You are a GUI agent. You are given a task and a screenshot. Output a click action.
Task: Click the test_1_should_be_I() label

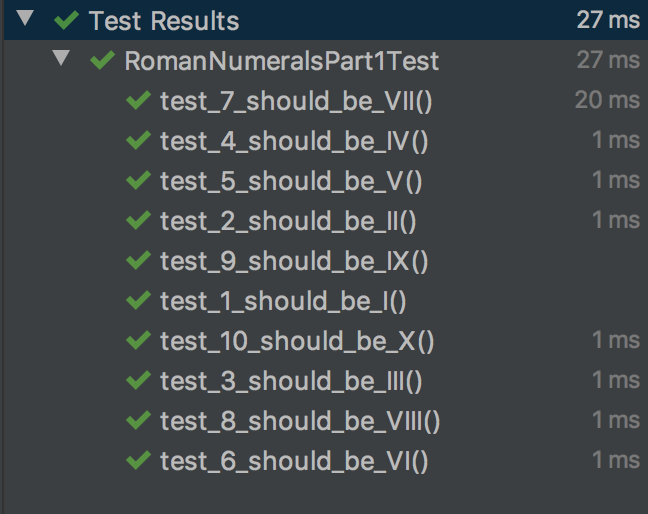tap(283, 301)
